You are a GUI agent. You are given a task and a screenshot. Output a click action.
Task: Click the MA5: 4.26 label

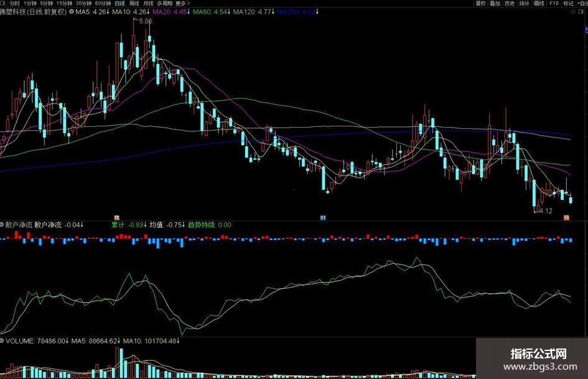coord(92,12)
